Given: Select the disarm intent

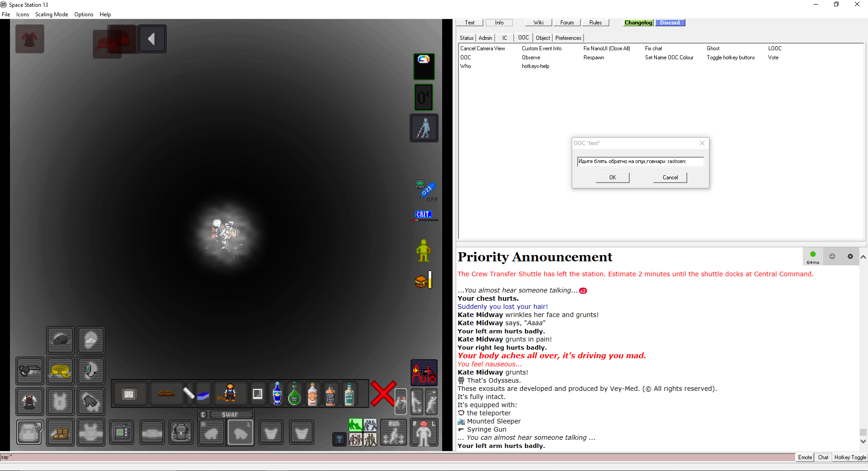Looking at the screenshot, I should (x=370, y=425).
